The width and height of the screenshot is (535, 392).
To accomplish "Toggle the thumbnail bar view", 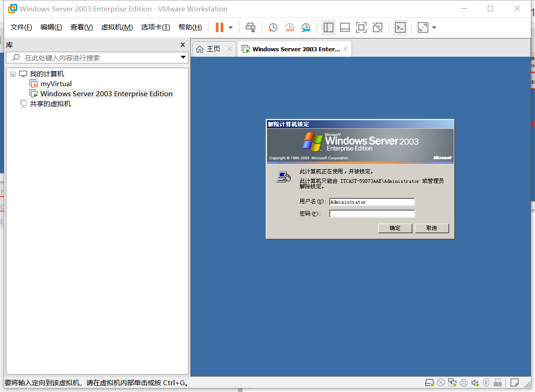I will (x=345, y=27).
